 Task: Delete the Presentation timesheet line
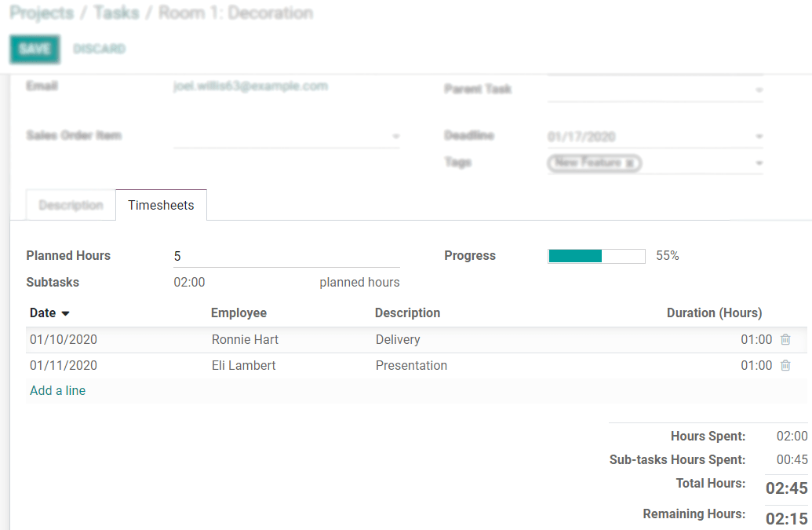pyautogui.click(x=785, y=365)
